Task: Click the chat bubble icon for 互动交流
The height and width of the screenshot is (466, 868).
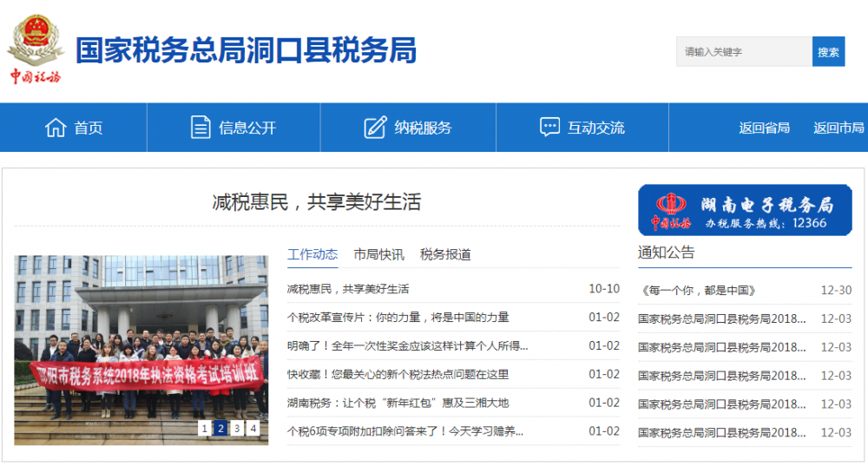Action: pyautogui.click(x=549, y=128)
